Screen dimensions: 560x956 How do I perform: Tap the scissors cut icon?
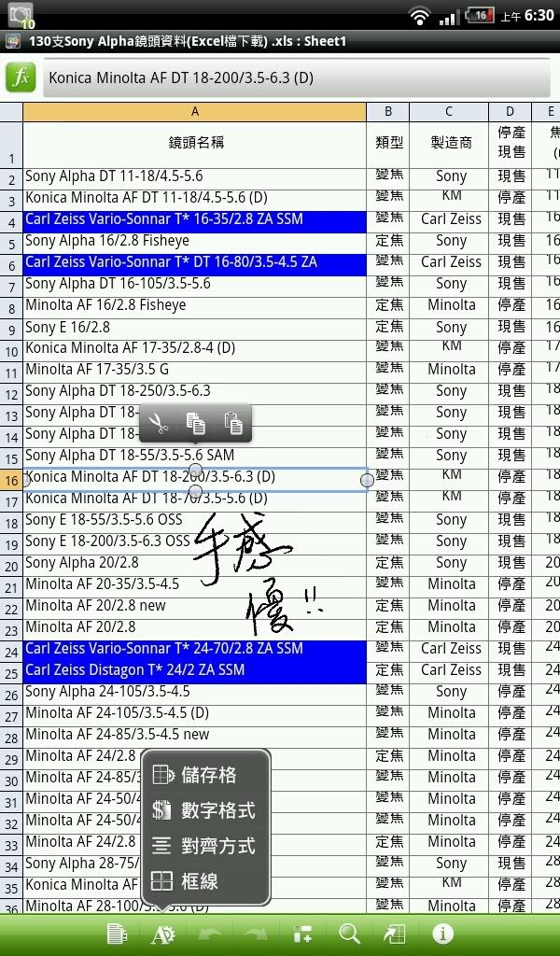click(x=159, y=423)
